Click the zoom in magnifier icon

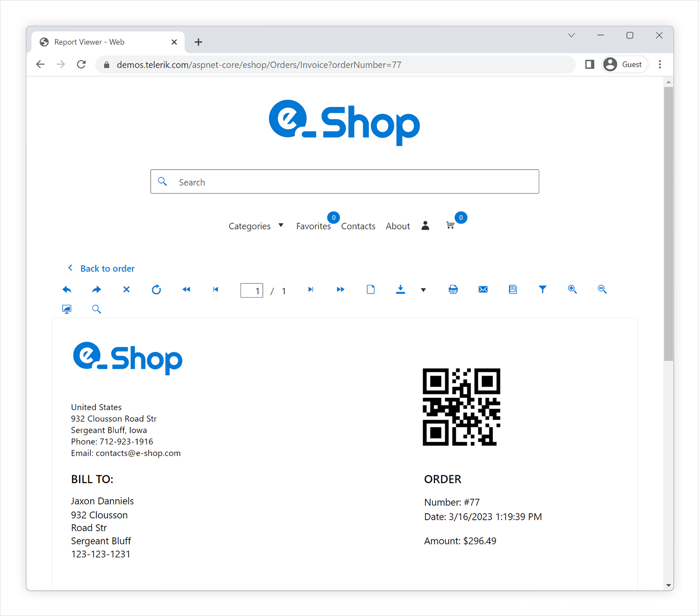pos(572,289)
